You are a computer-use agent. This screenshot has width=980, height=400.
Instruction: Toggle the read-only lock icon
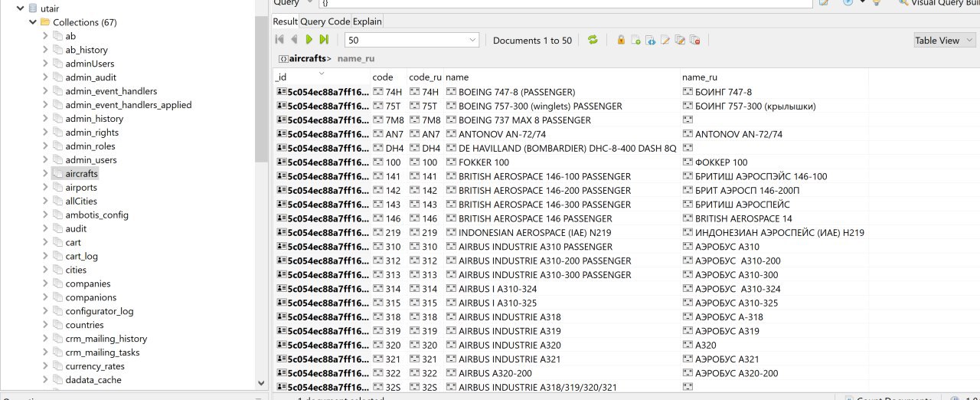click(621, 40)
